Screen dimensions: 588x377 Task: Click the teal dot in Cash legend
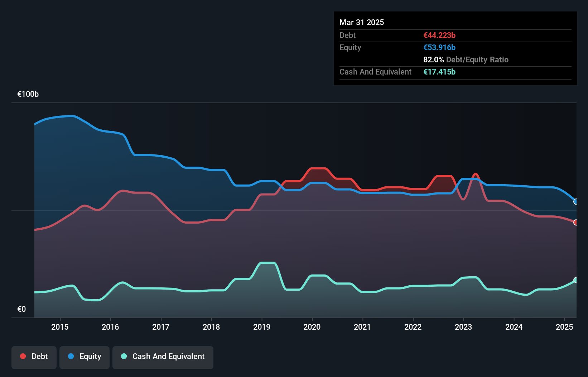click(124, 356)
